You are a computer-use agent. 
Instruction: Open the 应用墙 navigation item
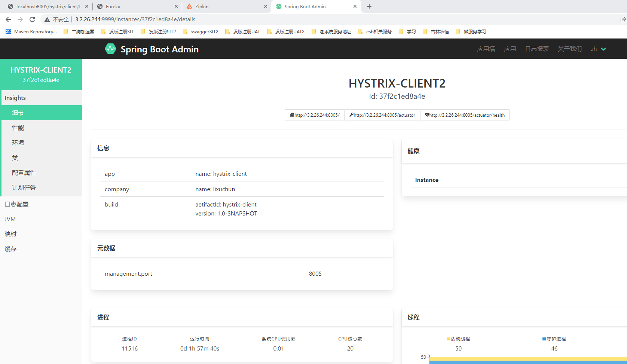(x=486, y=49)
